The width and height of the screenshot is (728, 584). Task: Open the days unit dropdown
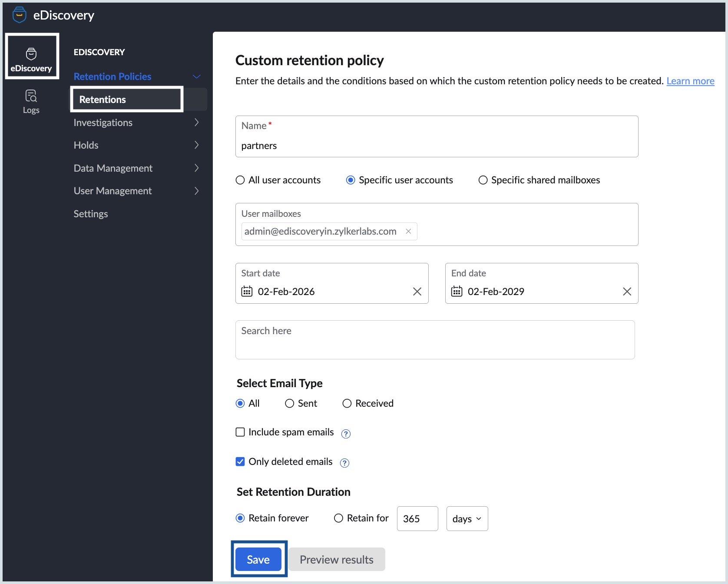pyautogui.click(x=467, y=519)
